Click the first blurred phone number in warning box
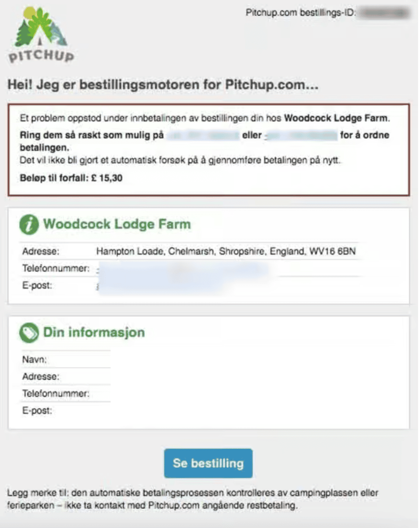The width and height of the screenshot is (420, 528). 203,135
